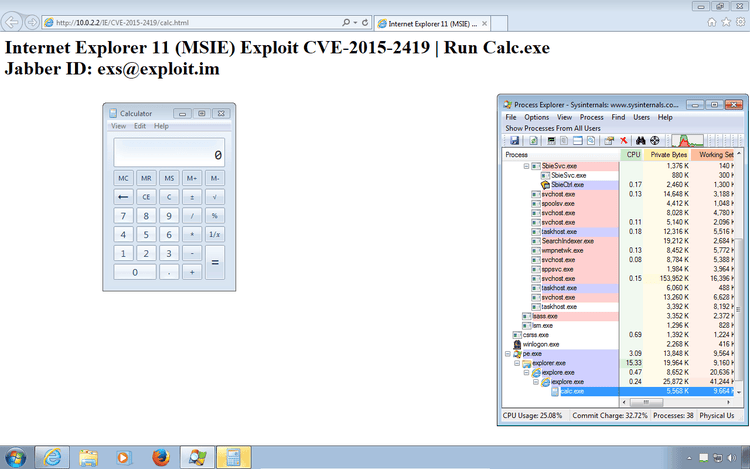This screenshot has height=469, width=750.
Task: Click the Find binoculars icon
Action: (x=640, y=141)
